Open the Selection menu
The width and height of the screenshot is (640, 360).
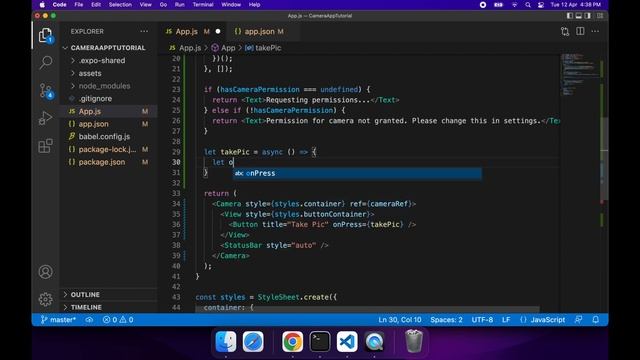120,4
